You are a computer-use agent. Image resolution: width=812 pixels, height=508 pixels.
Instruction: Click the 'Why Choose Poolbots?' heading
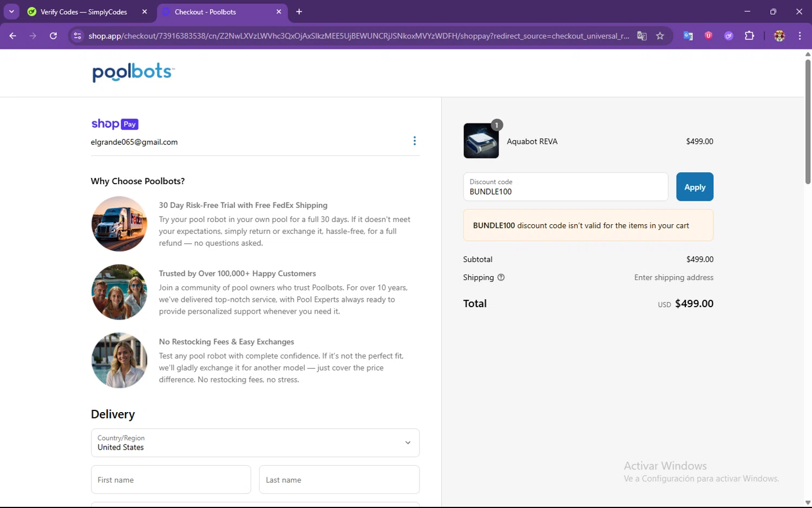click(x=138, y=181)
